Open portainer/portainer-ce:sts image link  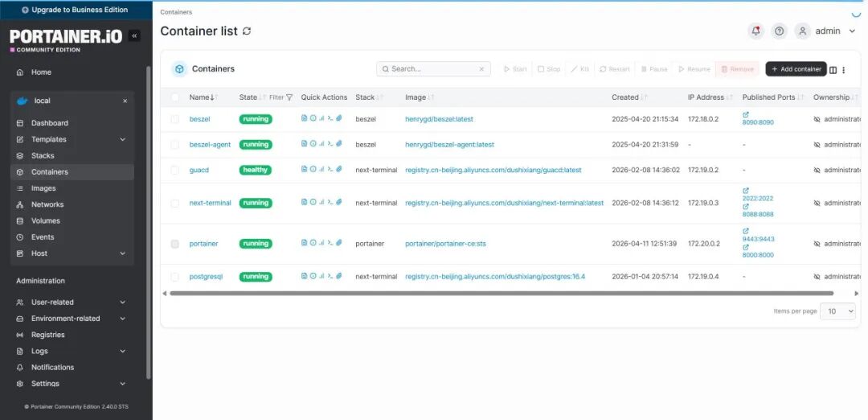[445, 244]
